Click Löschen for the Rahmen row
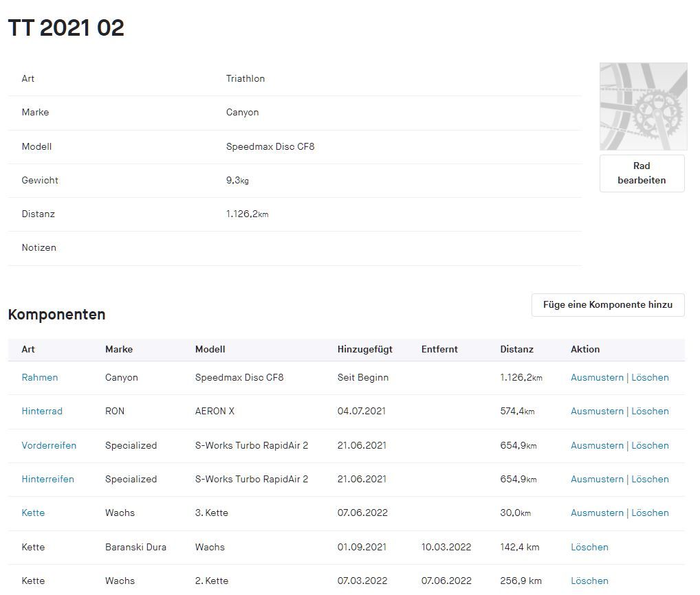The image size is (700, 595). pyautogui.click(x=650, y=377)
